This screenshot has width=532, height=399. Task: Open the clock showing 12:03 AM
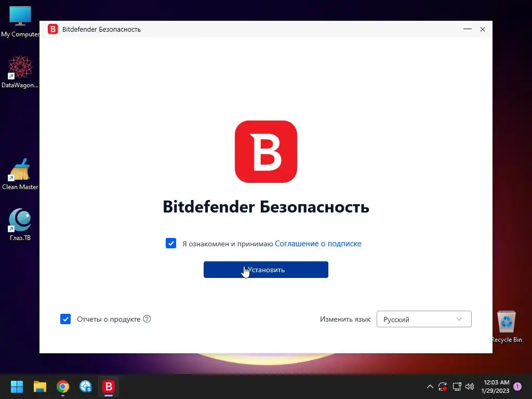click(495, 387)
